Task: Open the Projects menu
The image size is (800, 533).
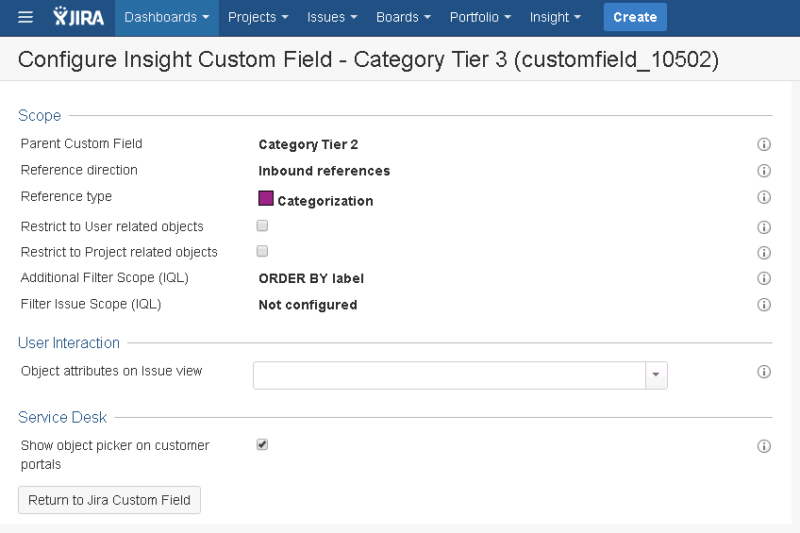Action: tap(258, 17)
